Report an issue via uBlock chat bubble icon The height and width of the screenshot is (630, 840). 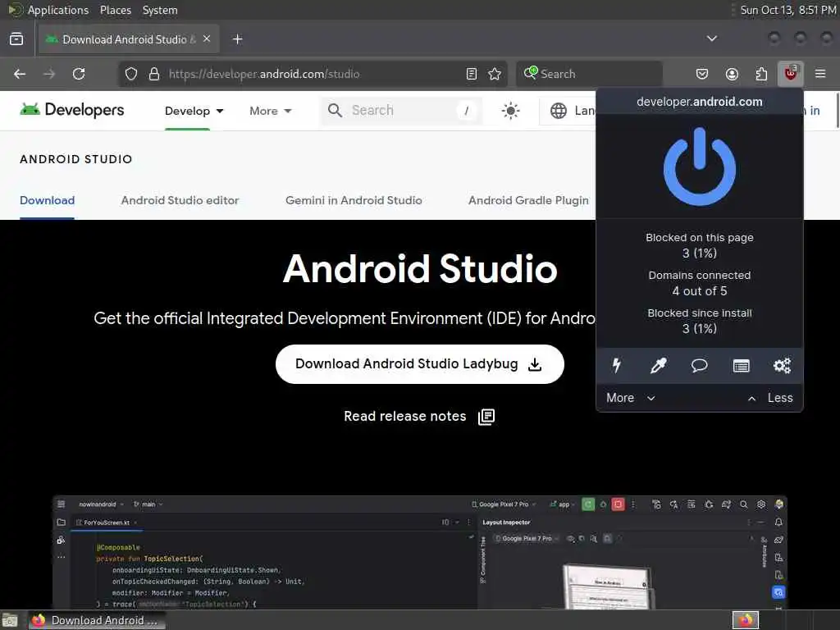[x=699, y=365]
